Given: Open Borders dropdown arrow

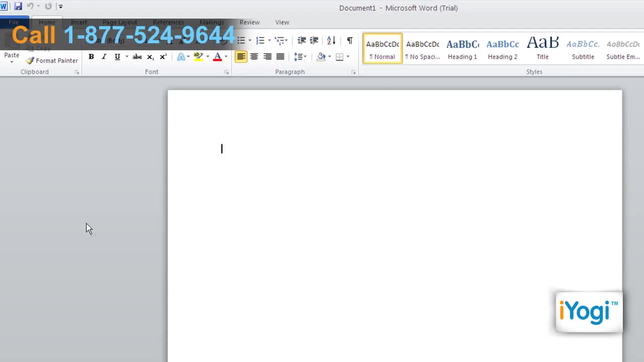Looking at the screenshot, I should 348,57.
